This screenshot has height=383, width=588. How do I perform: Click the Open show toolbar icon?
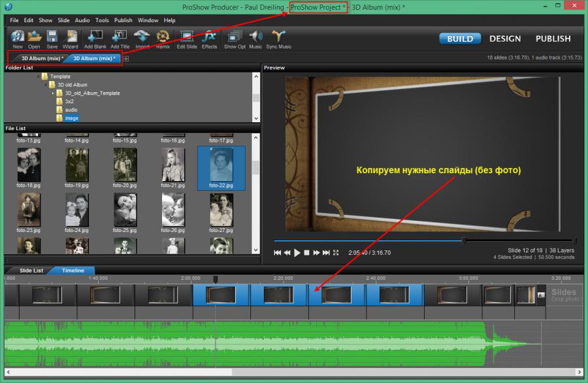pos(34,39)
